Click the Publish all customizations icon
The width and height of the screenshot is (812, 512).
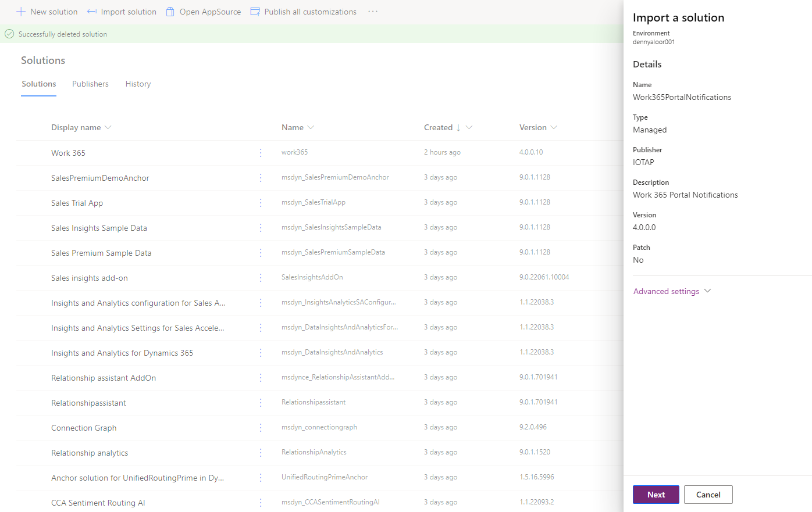255,12
